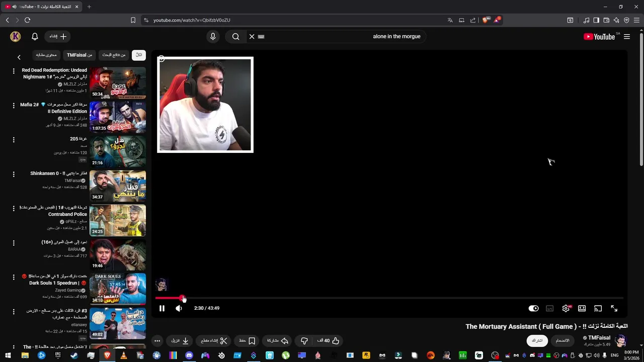
Task: Bookmark this page icon in address bar
Action: (133, 20)
